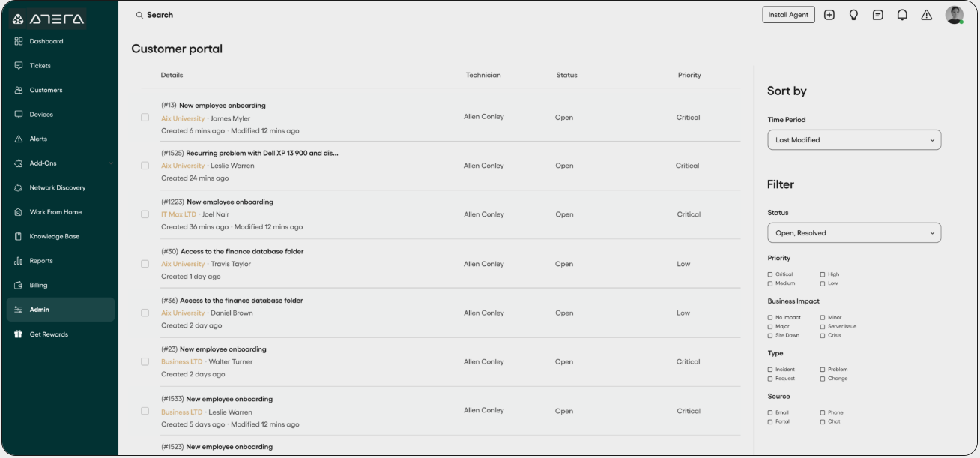Open the Status filter dropdown
980x458 pixels.
pos(854,233)
